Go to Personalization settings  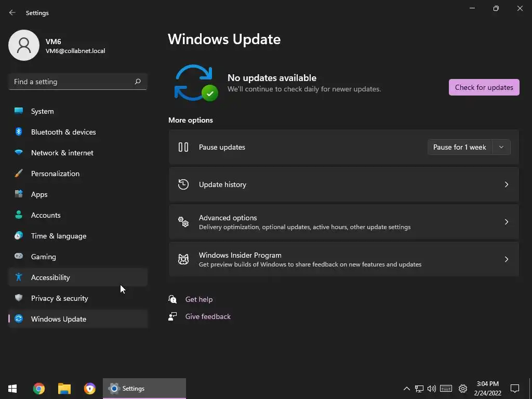pyautogui.click(x=78, y=174)
